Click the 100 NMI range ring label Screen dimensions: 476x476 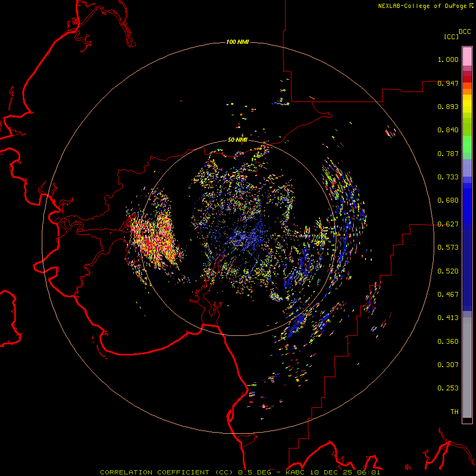click(237, 42)
